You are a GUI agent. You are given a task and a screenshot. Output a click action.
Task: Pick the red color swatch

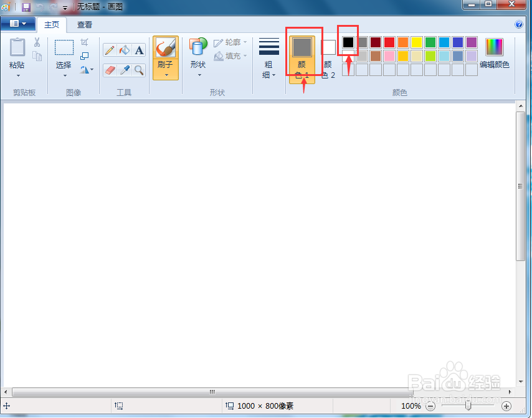click(x=389, y=42)
